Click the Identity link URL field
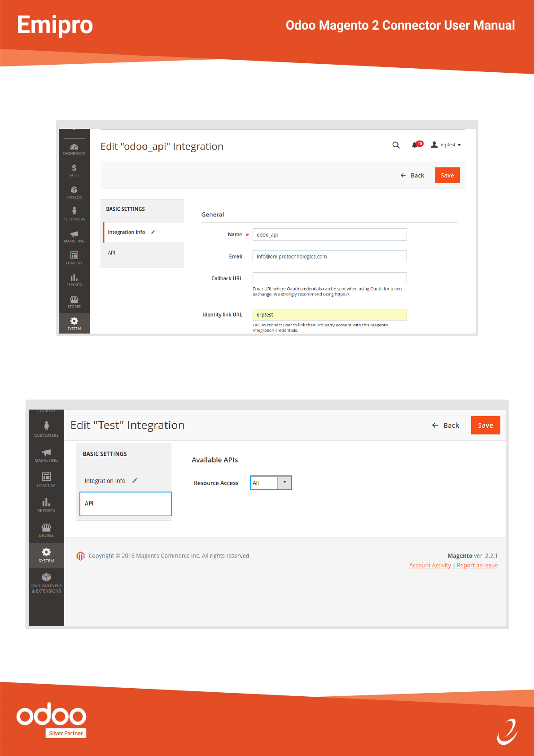Viewport: 534px width, 756px height. [329, 315]
